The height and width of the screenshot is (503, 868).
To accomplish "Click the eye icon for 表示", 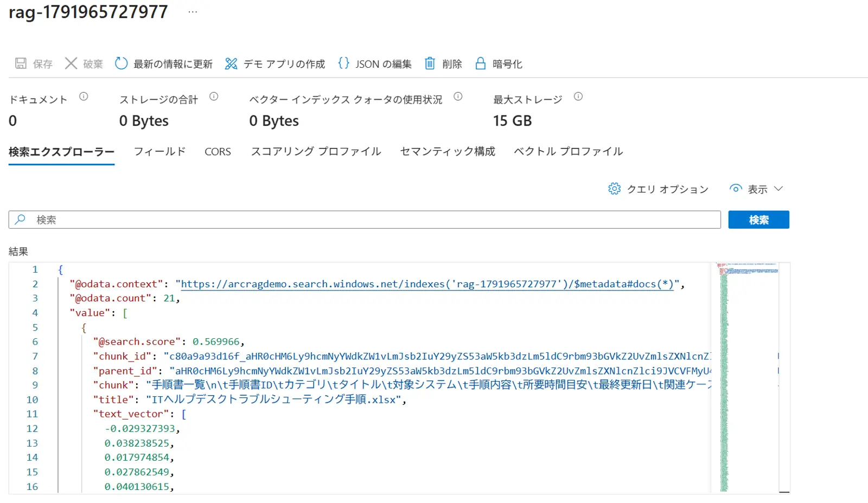I will 736,189.
